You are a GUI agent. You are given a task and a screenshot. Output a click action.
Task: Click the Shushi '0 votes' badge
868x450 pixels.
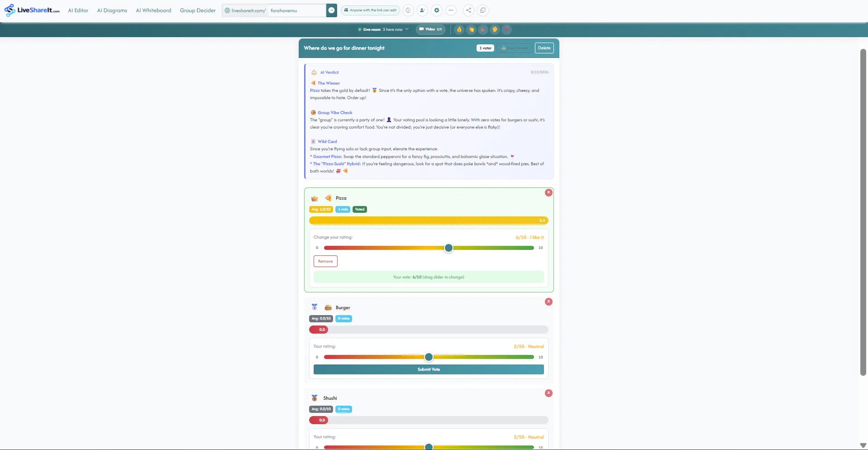(344, 409)
